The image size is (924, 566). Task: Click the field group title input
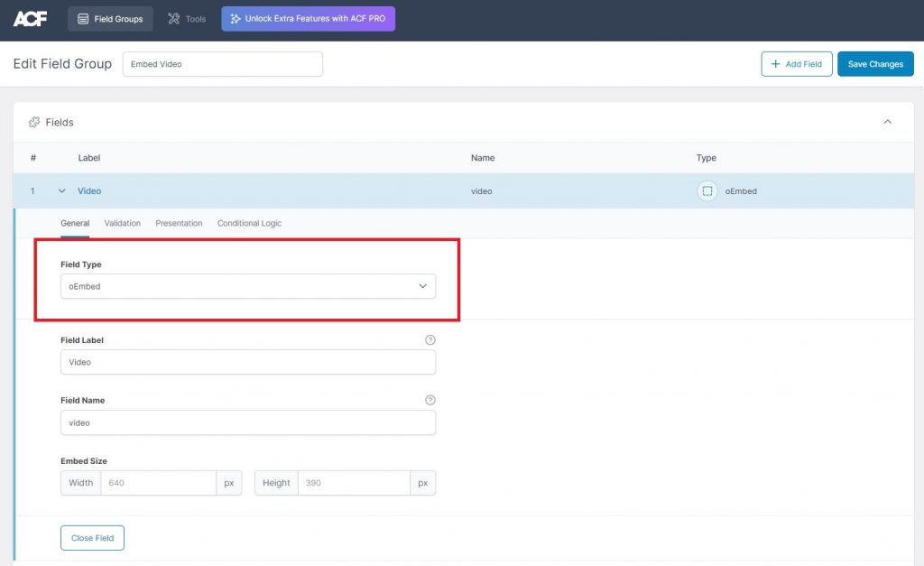point(222,64)
